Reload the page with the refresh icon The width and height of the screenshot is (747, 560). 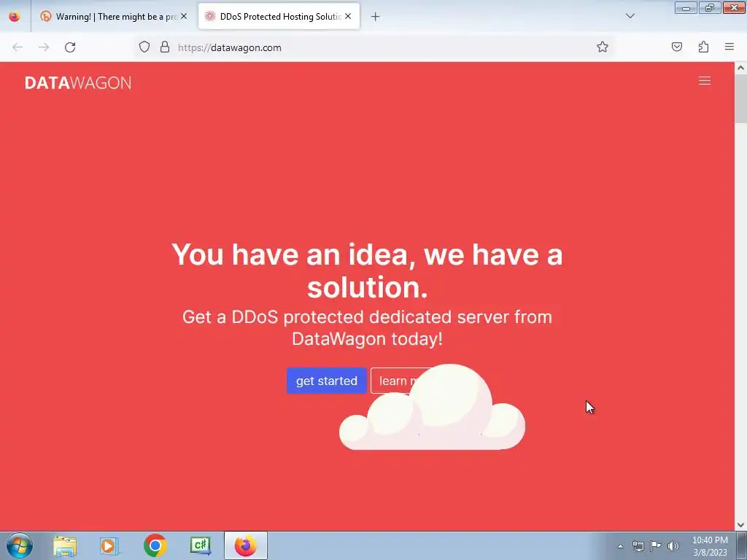[70, 47]
